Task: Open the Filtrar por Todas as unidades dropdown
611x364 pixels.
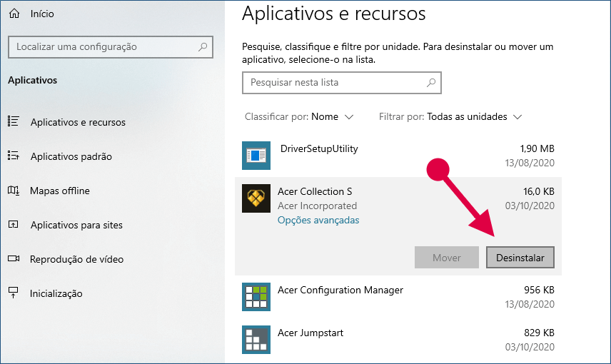Action: pyautogui.click(x=450, y=117)
